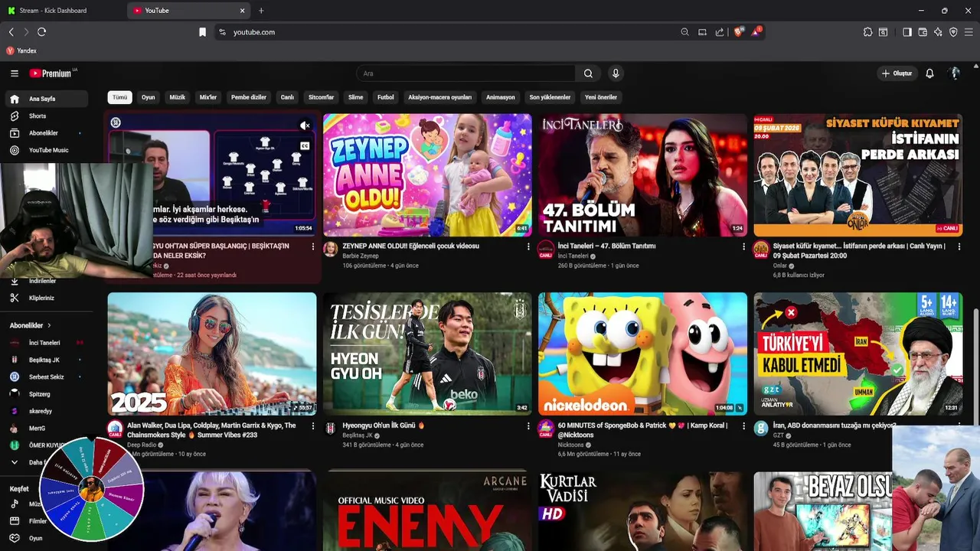The width and height of the screenshot is (980, 551).
Task: Open the SpongeBob Patrick video thumbnail
Action: pyautogui.click(x=642, y=354)
